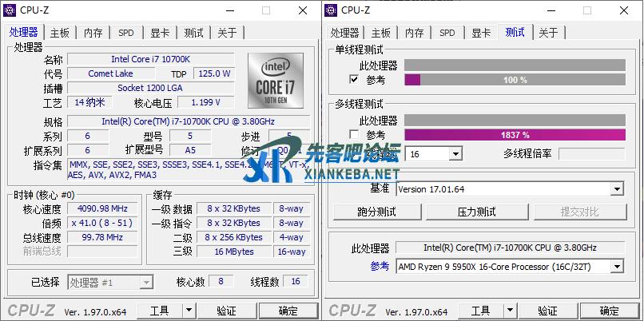Image resolution: width=644 pixels, height=321 pixels.
Task: Open the 工具 dropdown arrow in left window
Action: [x=189, y=311]
